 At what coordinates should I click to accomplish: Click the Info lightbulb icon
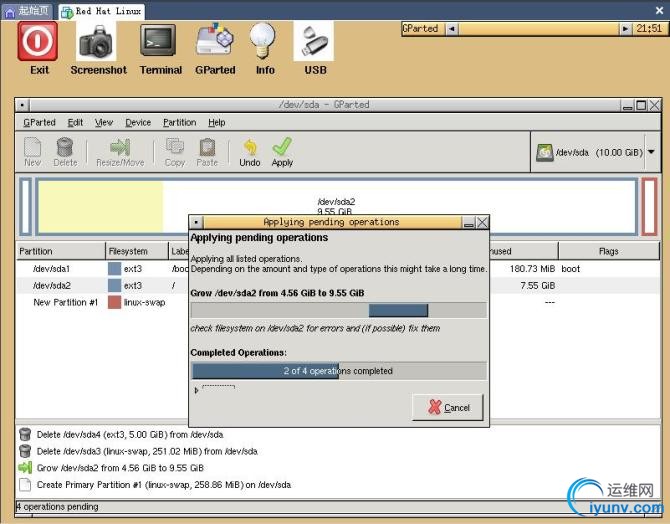pos(262,40)
